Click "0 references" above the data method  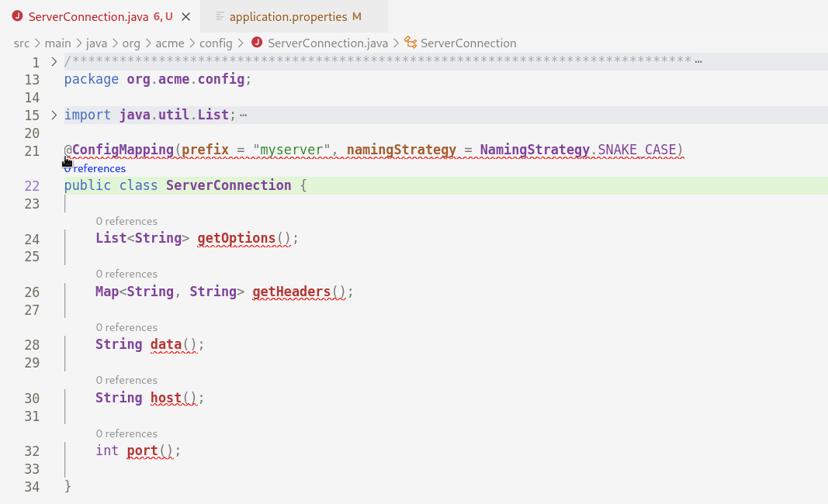126,326
